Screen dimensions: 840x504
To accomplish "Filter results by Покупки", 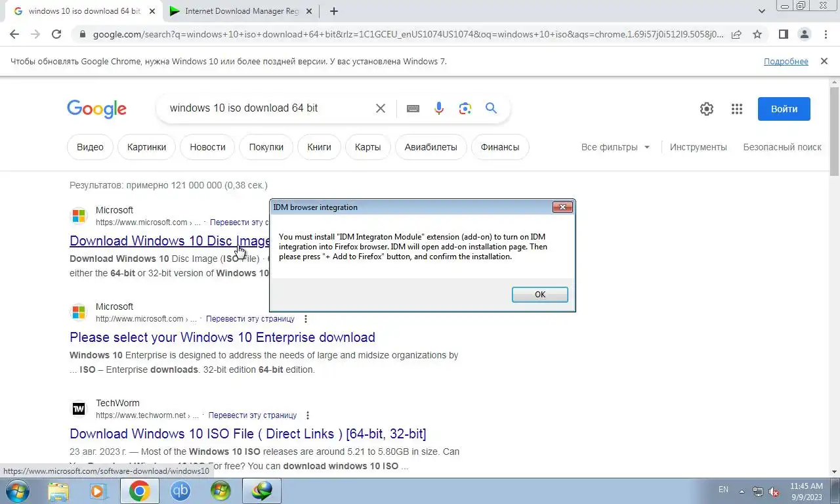I will [x=266, y=147].
